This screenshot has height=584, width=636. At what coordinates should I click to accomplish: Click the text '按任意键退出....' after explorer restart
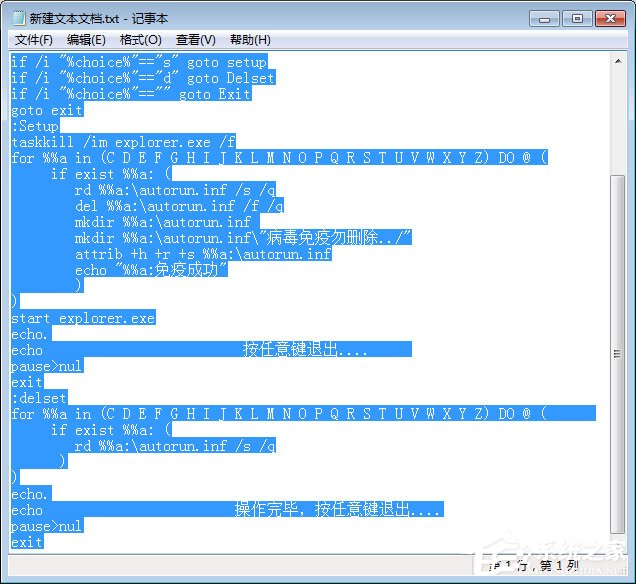[305, 349]
